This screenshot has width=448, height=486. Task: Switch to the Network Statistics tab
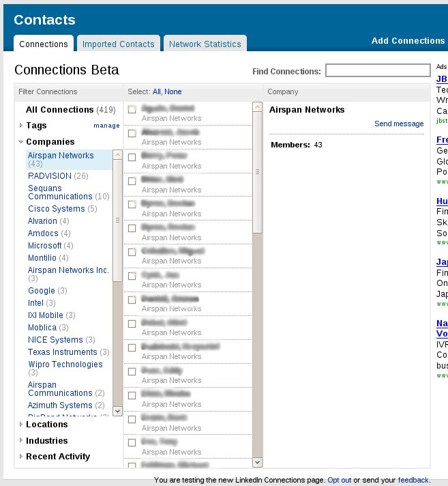[205, 44]
